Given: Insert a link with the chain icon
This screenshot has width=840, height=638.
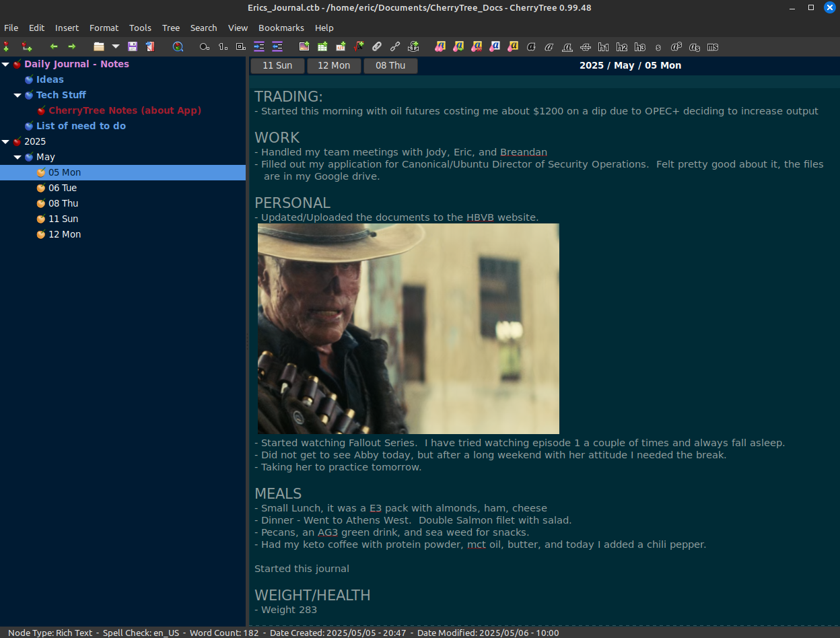Looking at the screenshot, I should [x=395, y=46].
